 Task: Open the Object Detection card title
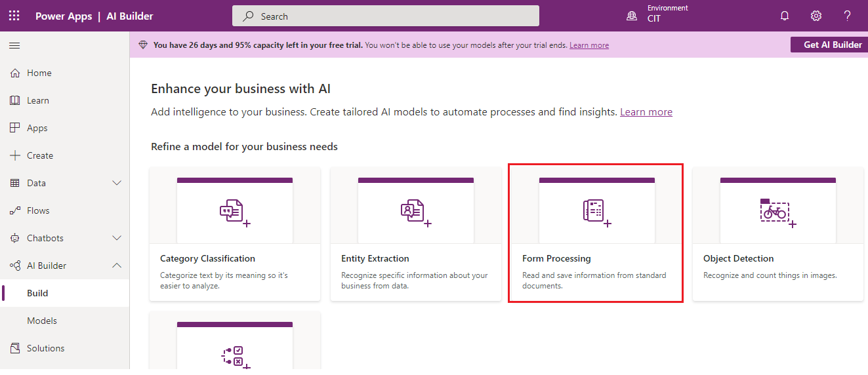coord(739,258)
